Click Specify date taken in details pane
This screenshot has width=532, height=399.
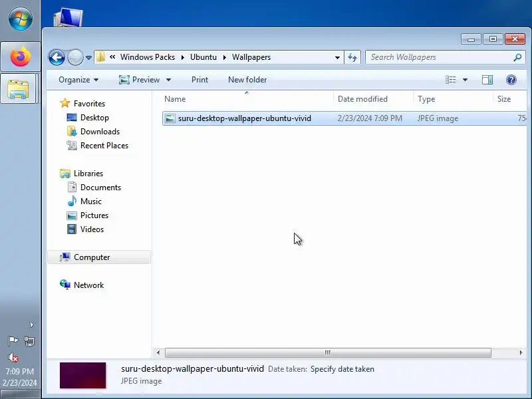point(342,369)
